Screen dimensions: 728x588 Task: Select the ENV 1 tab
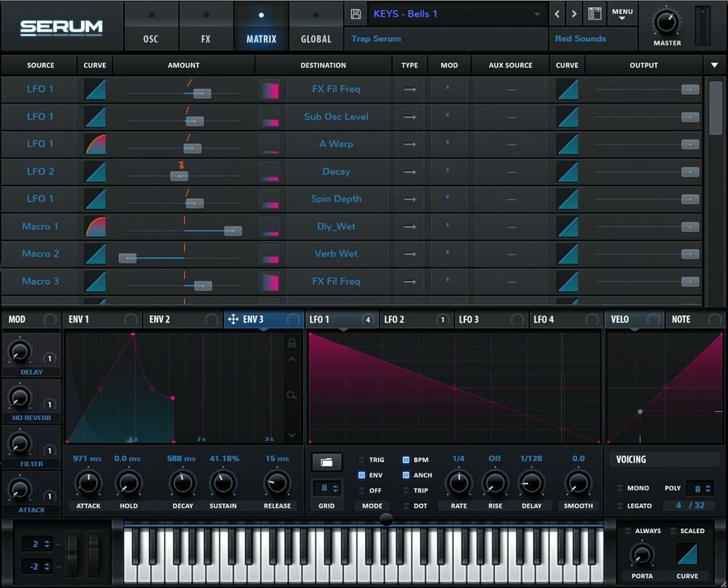coord(102,319)
